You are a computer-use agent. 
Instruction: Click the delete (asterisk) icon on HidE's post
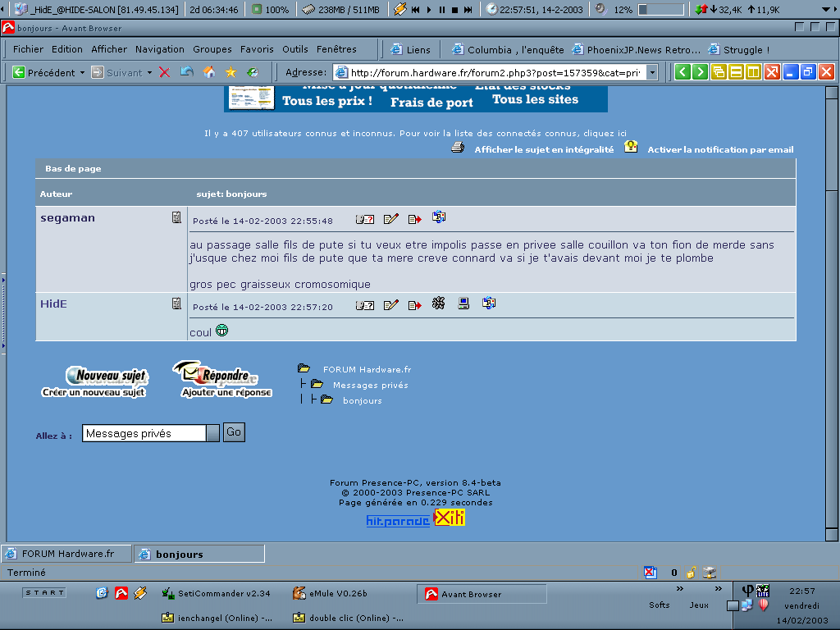click(438, 304)
